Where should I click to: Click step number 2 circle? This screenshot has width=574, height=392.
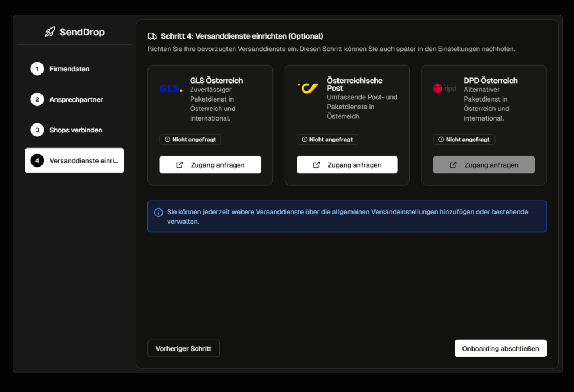pos(37,99)
